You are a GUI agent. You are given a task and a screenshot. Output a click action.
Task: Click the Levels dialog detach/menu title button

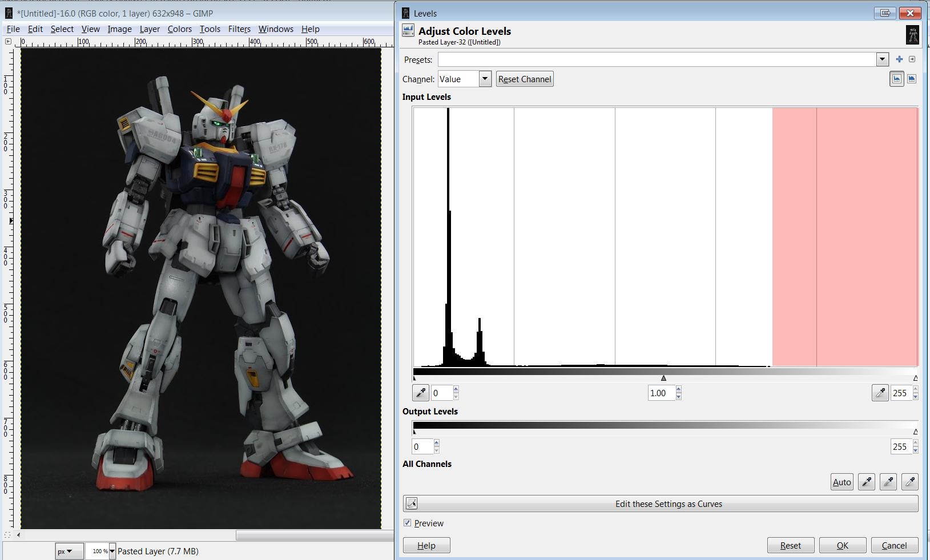tap(885, 13)
